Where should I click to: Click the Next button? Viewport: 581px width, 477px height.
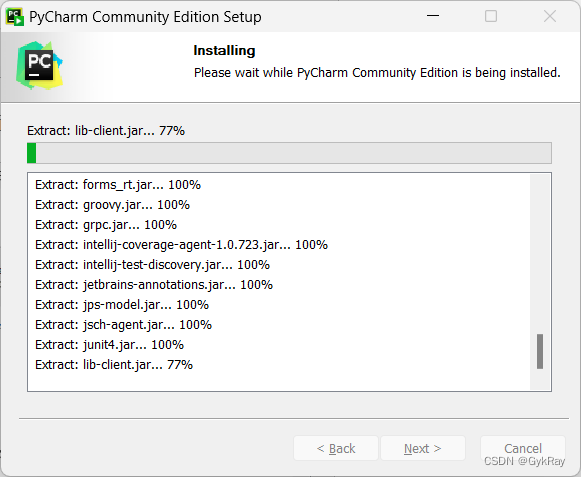pyautogui.click(x=423, y=448)
